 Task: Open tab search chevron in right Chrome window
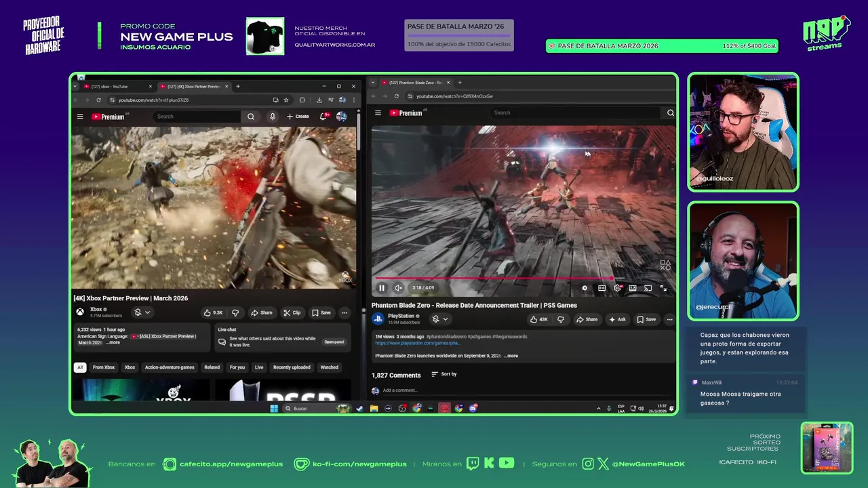pos(373,83)
